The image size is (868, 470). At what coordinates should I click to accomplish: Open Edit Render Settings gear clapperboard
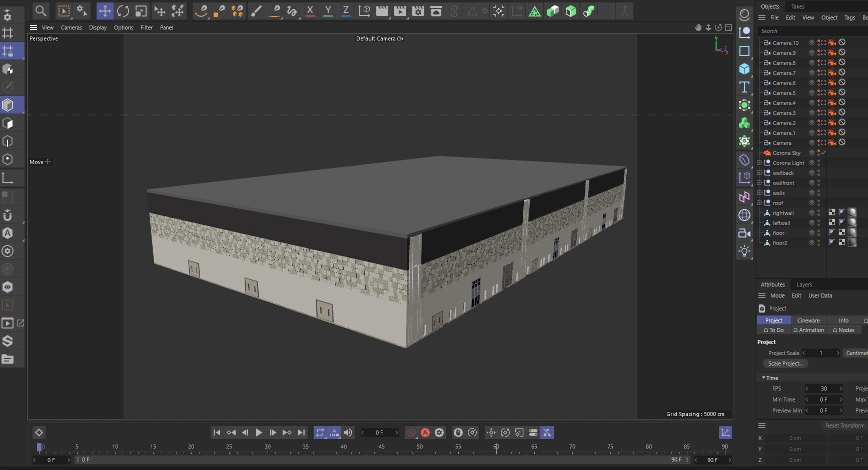[418, 11]
